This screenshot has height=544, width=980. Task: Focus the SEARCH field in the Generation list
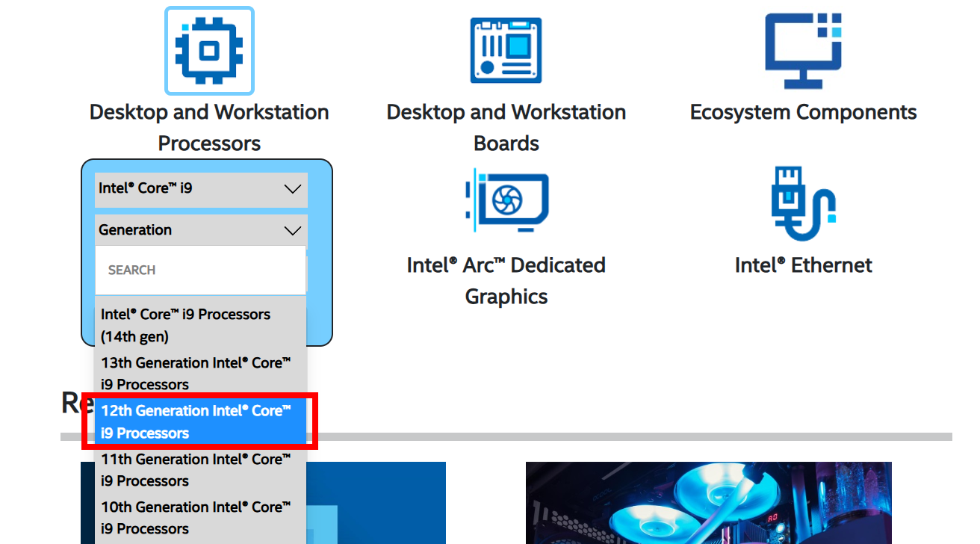click(x=200, y=270)
